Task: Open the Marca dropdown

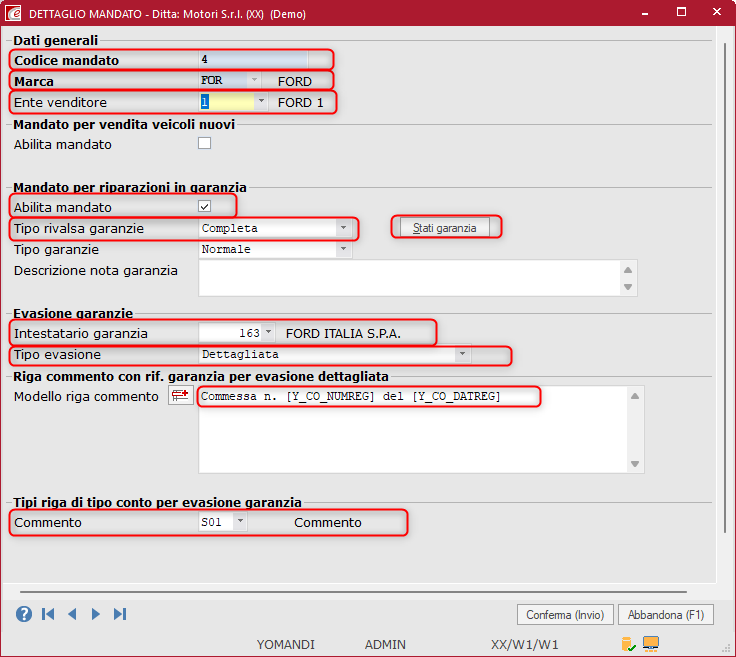Action: (x=255, y=81)
